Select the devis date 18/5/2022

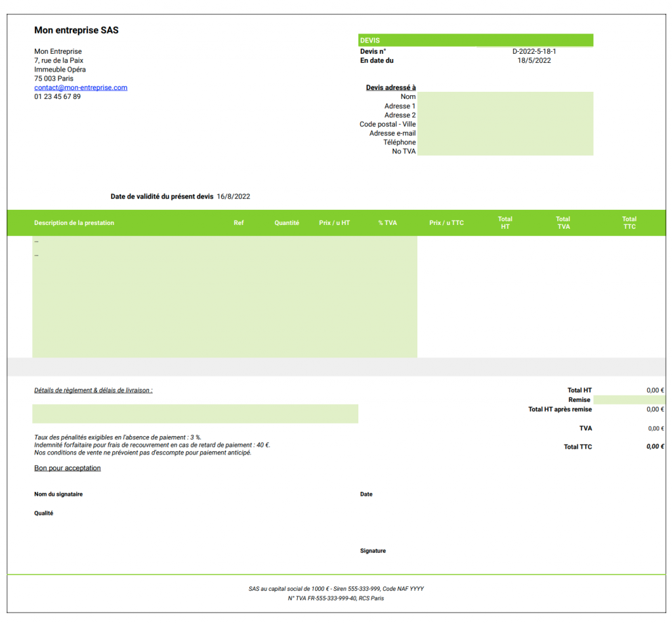534,60
